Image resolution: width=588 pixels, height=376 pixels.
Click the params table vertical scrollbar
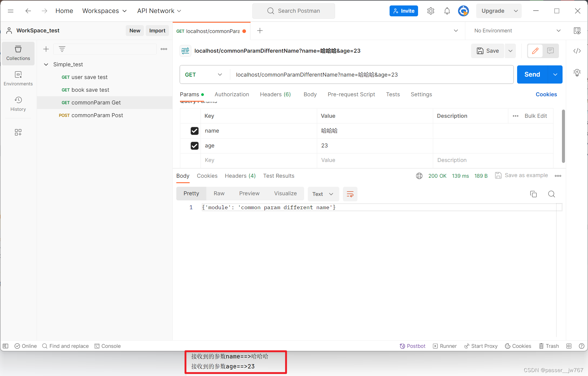coord(563,136)
